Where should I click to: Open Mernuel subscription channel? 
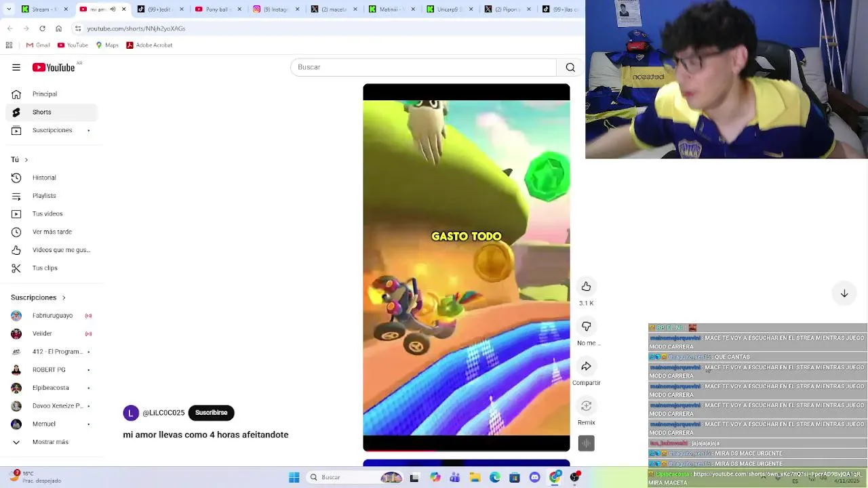click(x=52, y=424)
